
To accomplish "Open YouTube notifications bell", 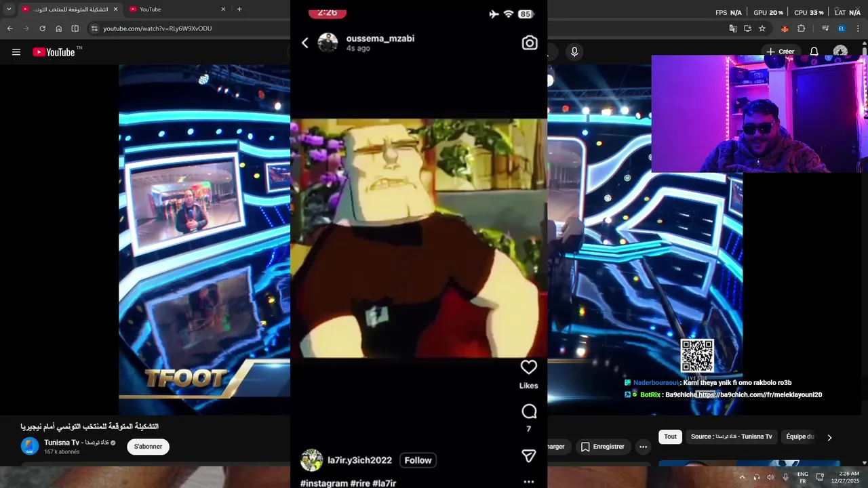I will (x=814, y=52).
